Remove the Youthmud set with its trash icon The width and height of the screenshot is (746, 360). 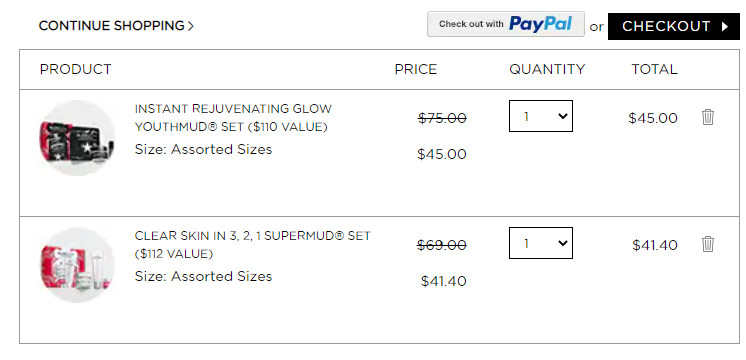pos(708,117)
